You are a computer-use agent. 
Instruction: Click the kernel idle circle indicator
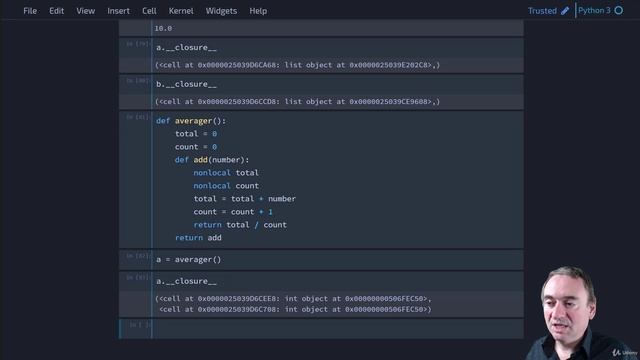click(619, 11)
